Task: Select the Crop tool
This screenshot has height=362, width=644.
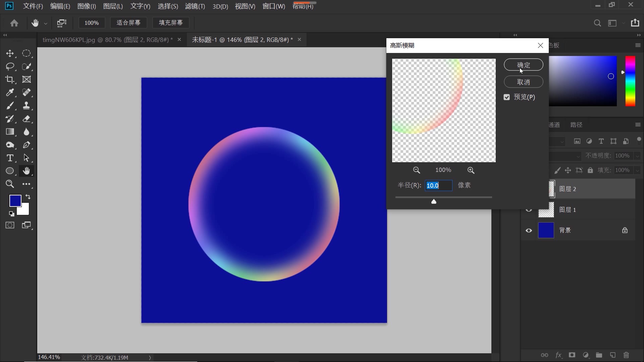Action: point(10,79)
